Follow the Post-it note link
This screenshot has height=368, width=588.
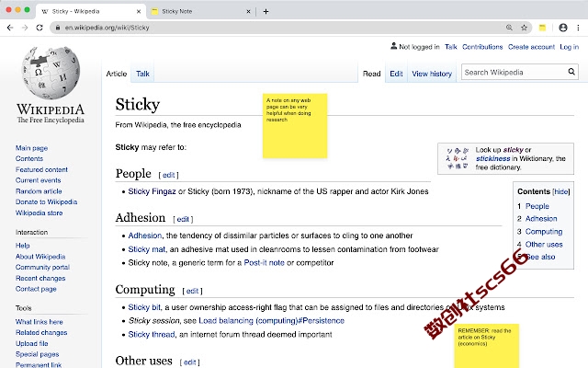[x=264, y=263]
